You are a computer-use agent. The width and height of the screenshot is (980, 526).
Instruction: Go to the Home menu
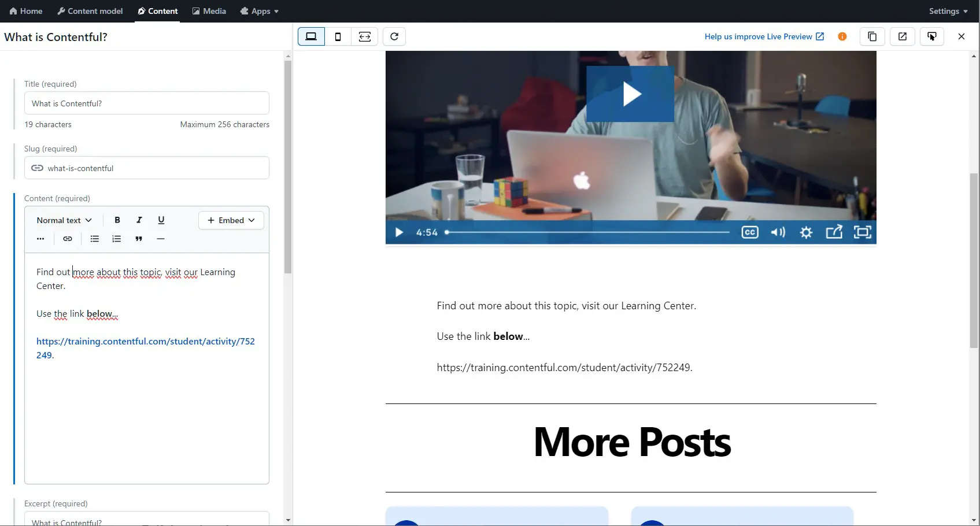pyautogui.click(x=26, y=11)
